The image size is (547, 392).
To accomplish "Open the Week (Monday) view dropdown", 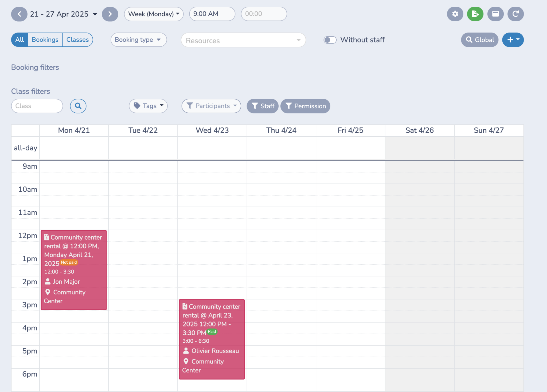I will pos(154,14).
